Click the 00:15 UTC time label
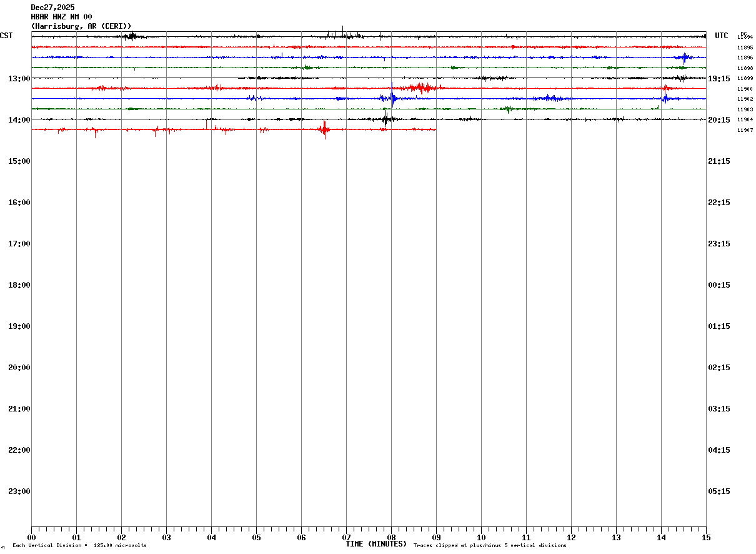 [719, 285]
